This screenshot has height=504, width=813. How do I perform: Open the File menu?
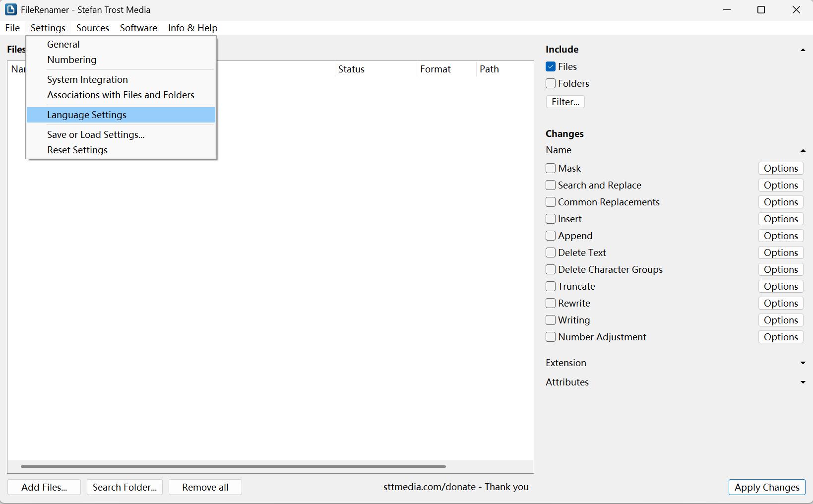tap(12, 28)
